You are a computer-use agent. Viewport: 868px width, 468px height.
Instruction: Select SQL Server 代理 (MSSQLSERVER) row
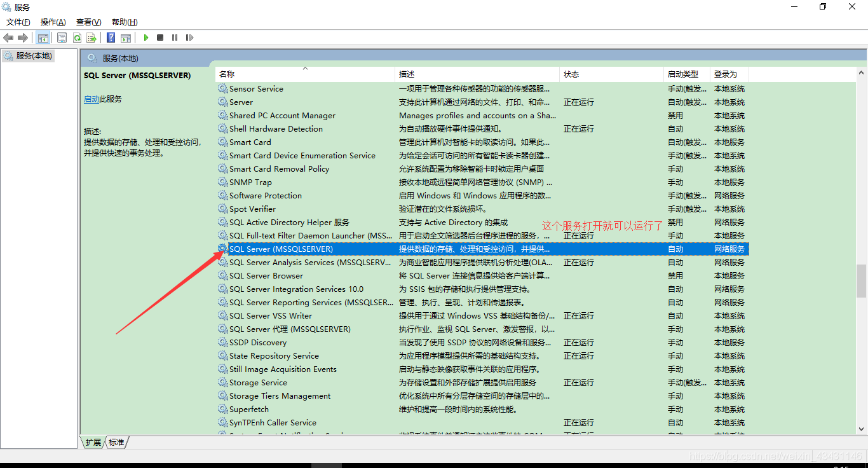click(482, 329)
